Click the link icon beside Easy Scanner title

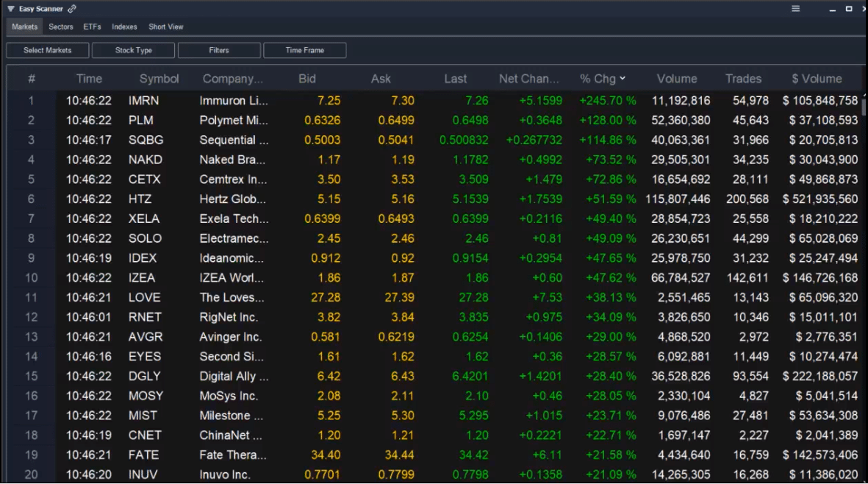pyautogui.click(x=72, y=9)
